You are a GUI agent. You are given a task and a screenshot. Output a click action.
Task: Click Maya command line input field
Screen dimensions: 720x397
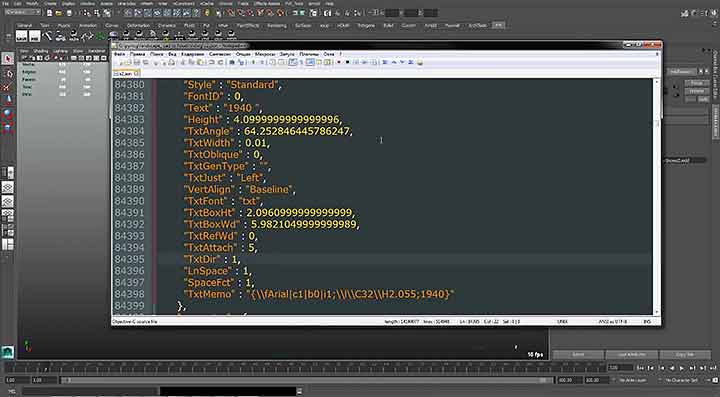point(90,391)
